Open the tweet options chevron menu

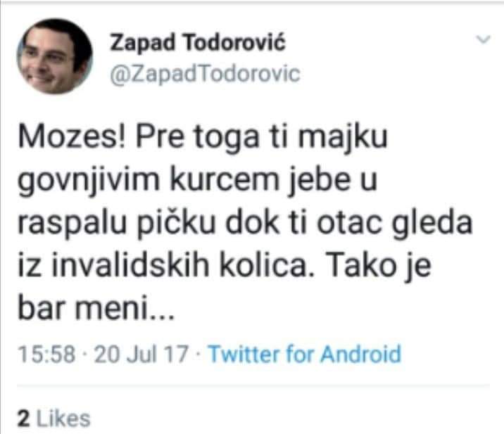(x=483, y=39)
